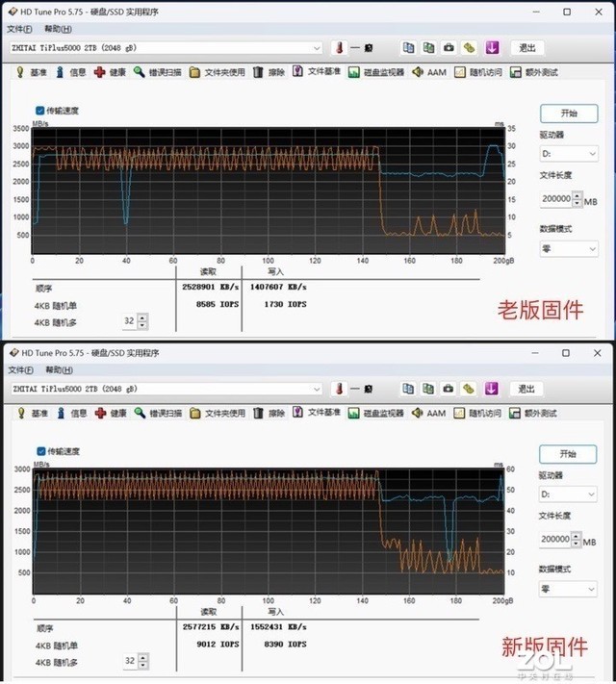Click '8390 IOPS' value in bottom window

tap(285, 645)
